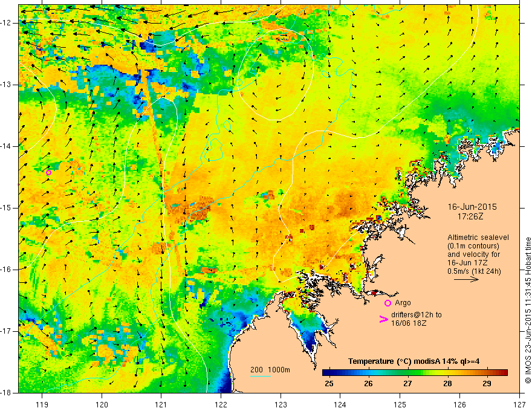532x411 pixels.
Task: Click longitude axis label 123
Action: click(281, 404)
